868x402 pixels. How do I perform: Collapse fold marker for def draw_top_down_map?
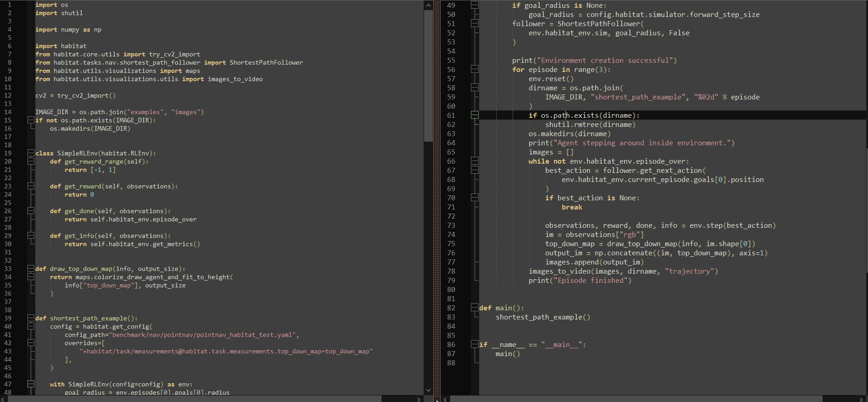click(x=31, y=269)
